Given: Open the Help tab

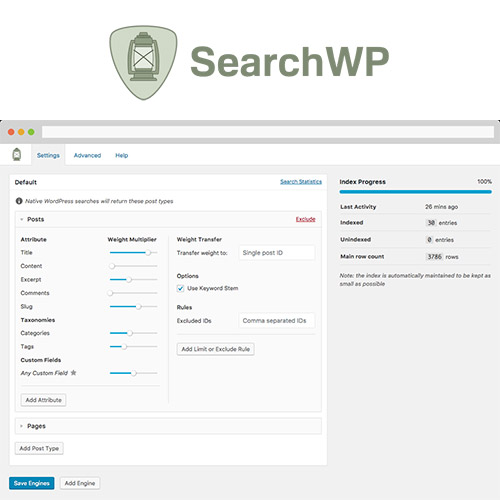Looking at the screenshot, I should click(122, 155).
